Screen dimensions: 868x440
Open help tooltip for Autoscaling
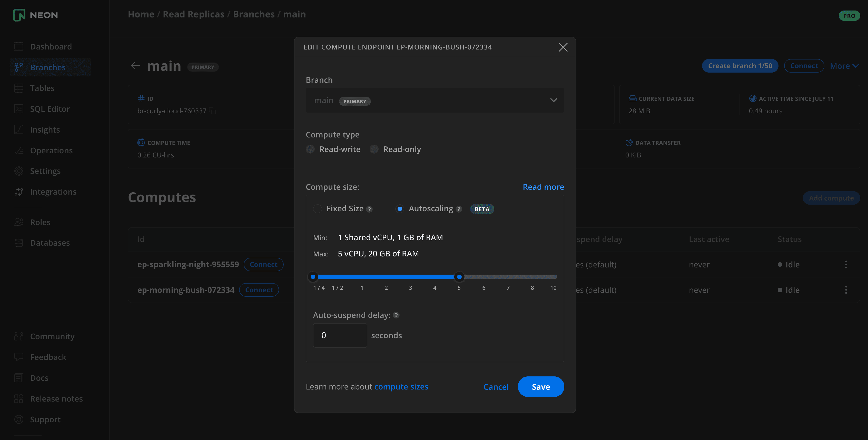pos(459,209)
